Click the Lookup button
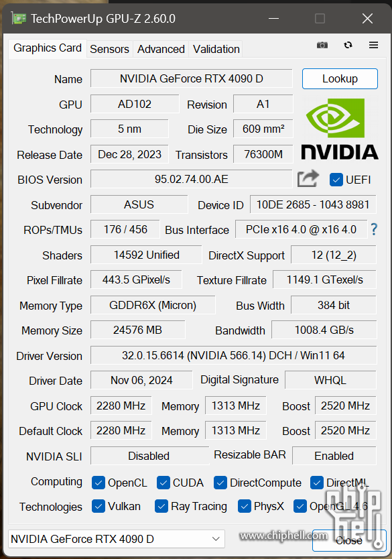Image resolution: width=392 pixels, height=559 pixels. pyautogui.click(x=340, y=79)
